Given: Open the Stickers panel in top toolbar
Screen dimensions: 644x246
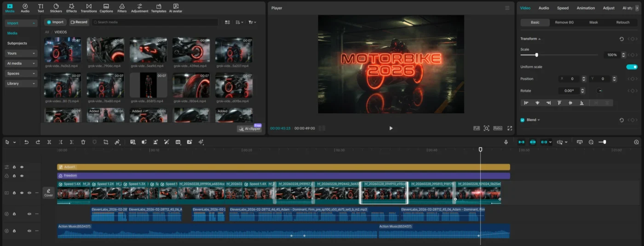Looking at the screenshot, I should click(x=56, y=8).
